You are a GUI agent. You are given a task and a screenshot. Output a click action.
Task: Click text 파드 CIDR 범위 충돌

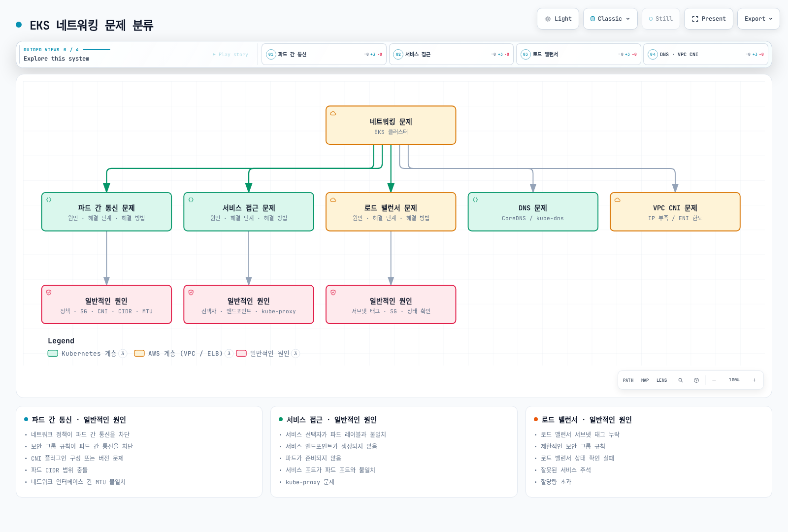click(x=59, y=470)
